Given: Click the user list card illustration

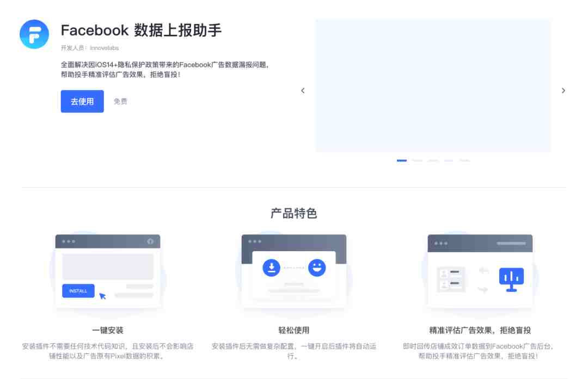Looking at the screenshot, I should (451, 279).
